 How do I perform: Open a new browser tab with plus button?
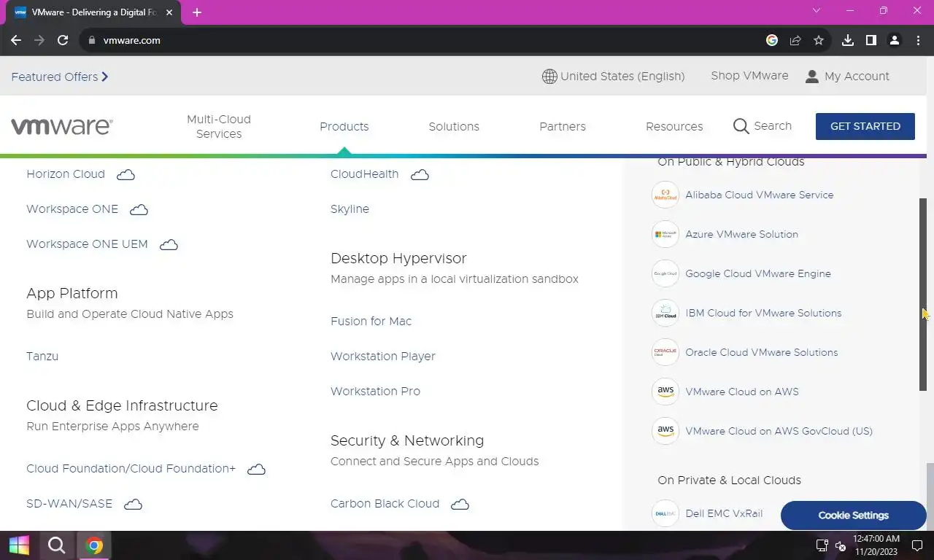coord(197,12)
